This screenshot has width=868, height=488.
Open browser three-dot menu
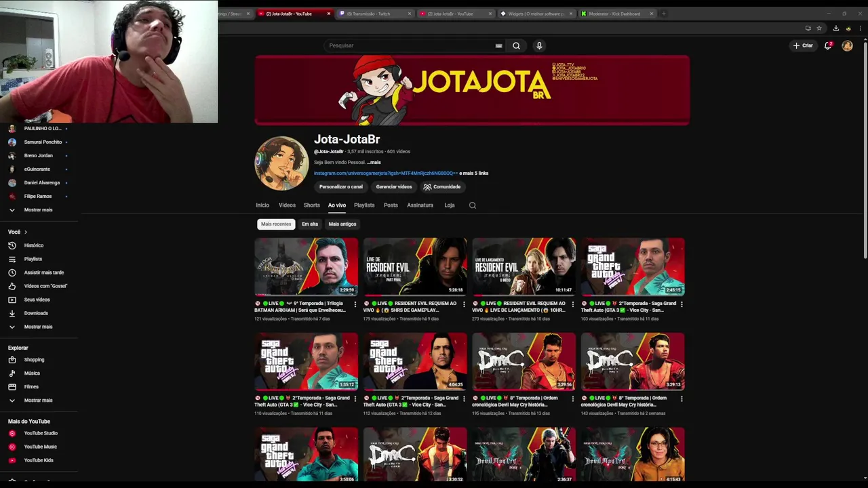861,28
